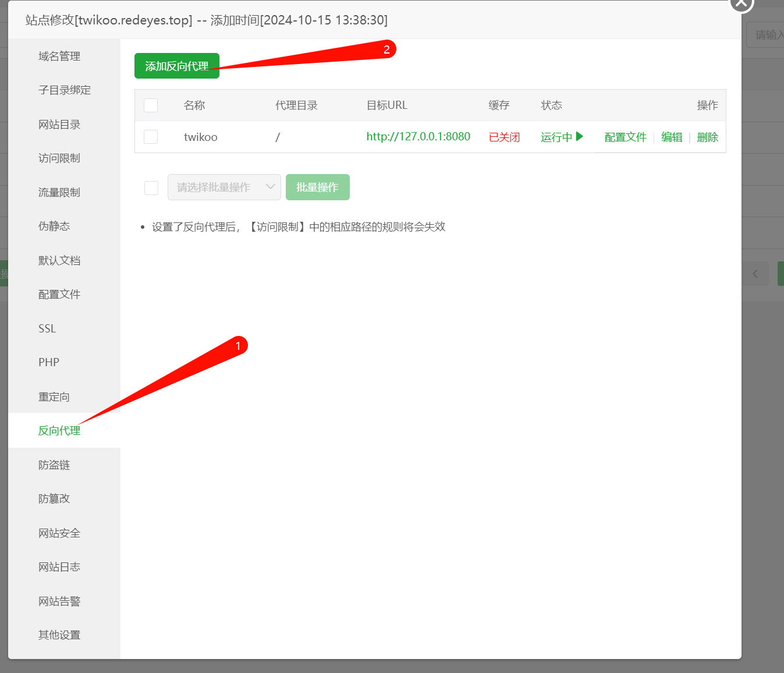Screen dimensions: 784x673
Task: Open the 网站日志 tab
Action: coord(59,567)
